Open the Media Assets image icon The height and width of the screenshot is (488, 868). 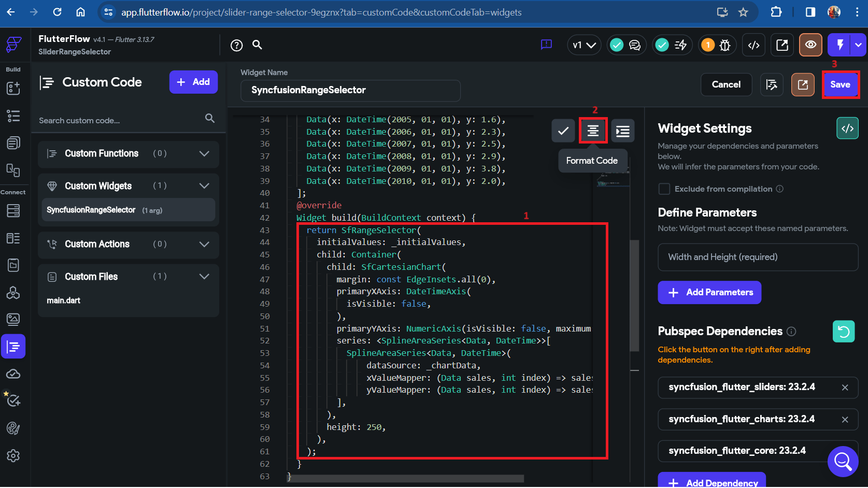coord(13,319)
